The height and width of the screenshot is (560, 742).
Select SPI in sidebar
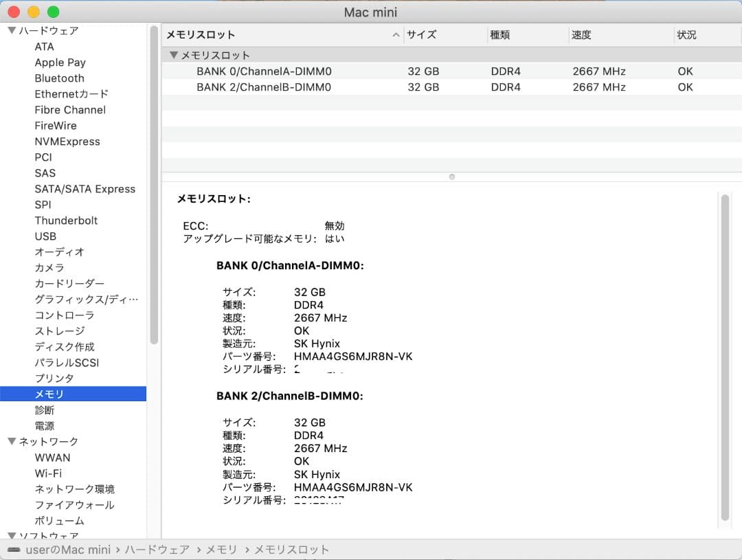[43, 205]
